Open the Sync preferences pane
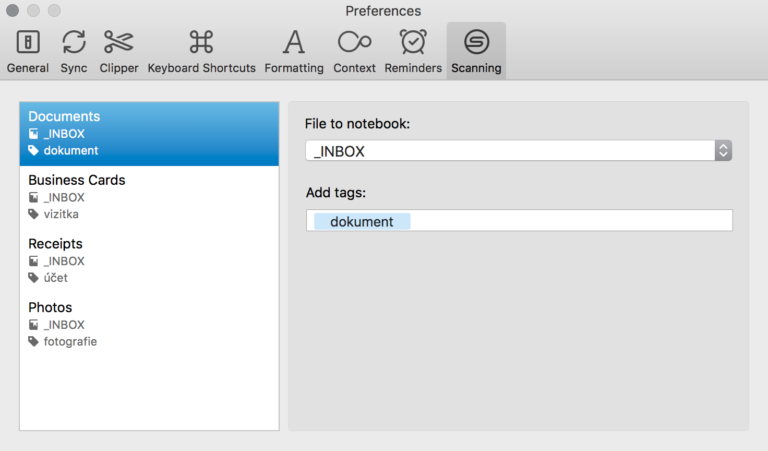 (73, 51)
